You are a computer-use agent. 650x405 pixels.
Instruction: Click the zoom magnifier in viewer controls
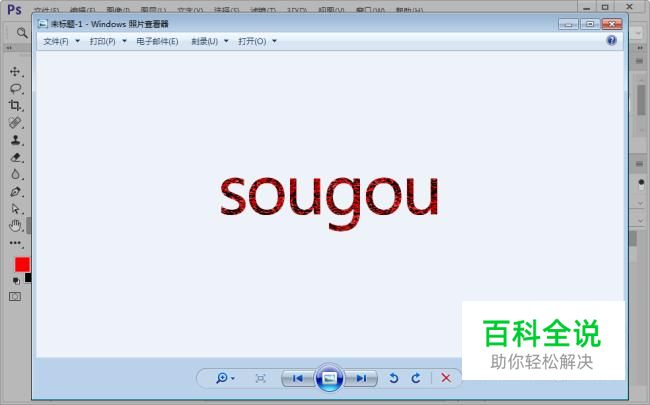tap(221, 378)
